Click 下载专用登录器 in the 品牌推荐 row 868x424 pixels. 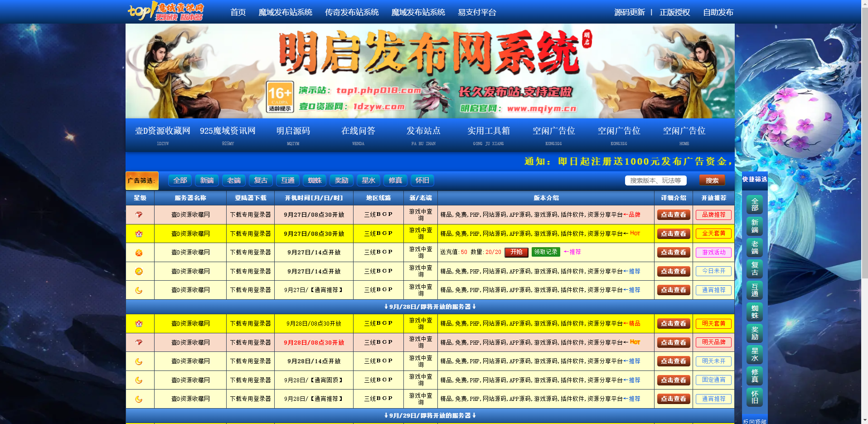[250, 215]
